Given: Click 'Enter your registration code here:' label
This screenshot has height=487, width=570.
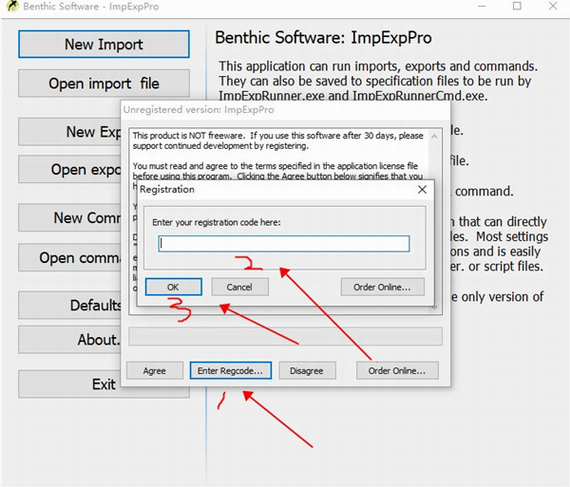Looking at the screenshot, I should (217, 222).
